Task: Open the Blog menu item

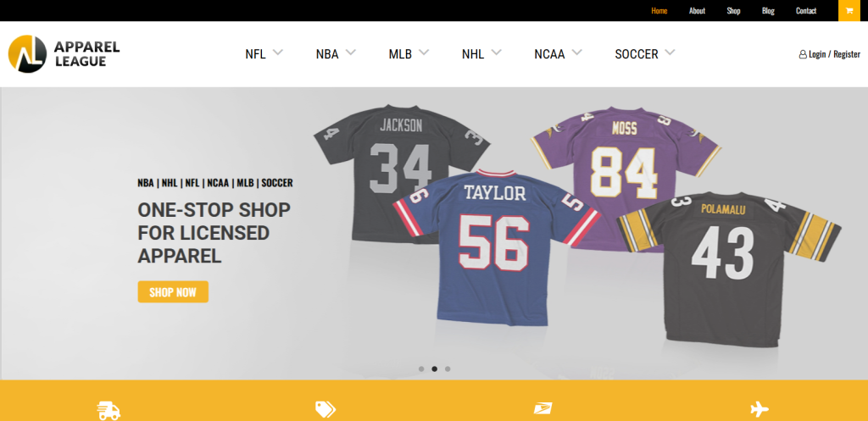Action: click(x=768, y=11)
